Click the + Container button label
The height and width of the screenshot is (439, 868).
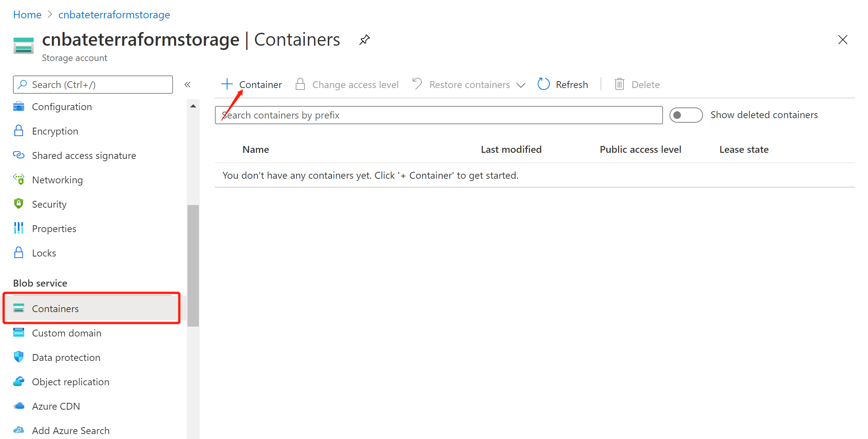pyautogui.click(x=261, y=85)
